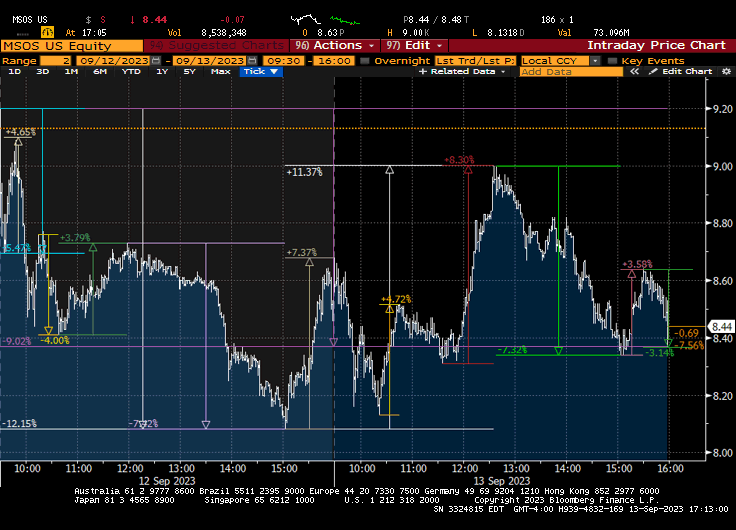Toggle the Overnight checkbox

365,61
